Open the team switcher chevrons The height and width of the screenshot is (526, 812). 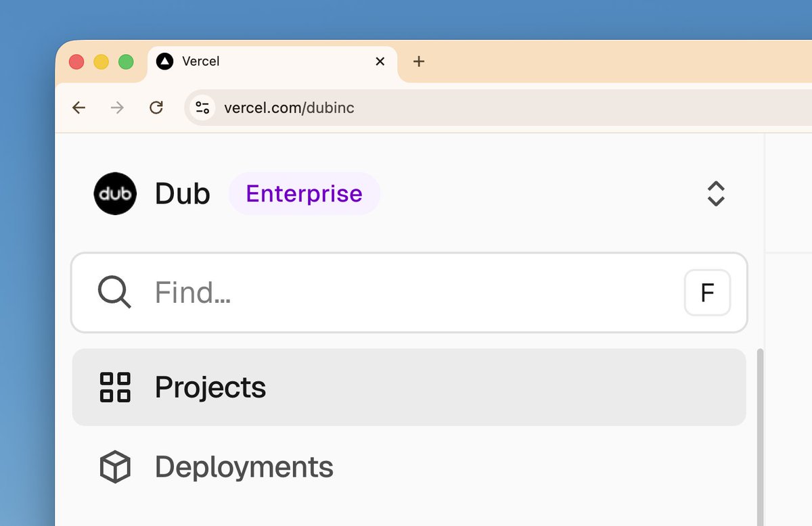point(716,193)
